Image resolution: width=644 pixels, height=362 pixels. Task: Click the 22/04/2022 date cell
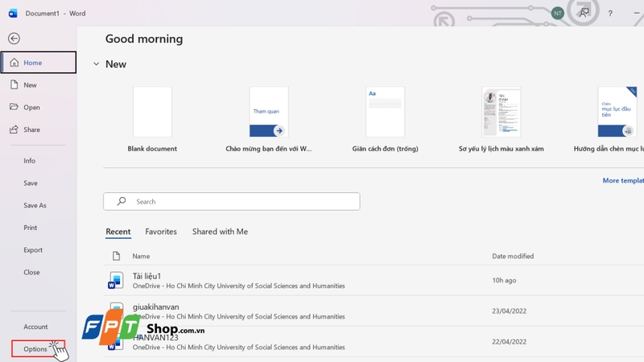[510, 341]
